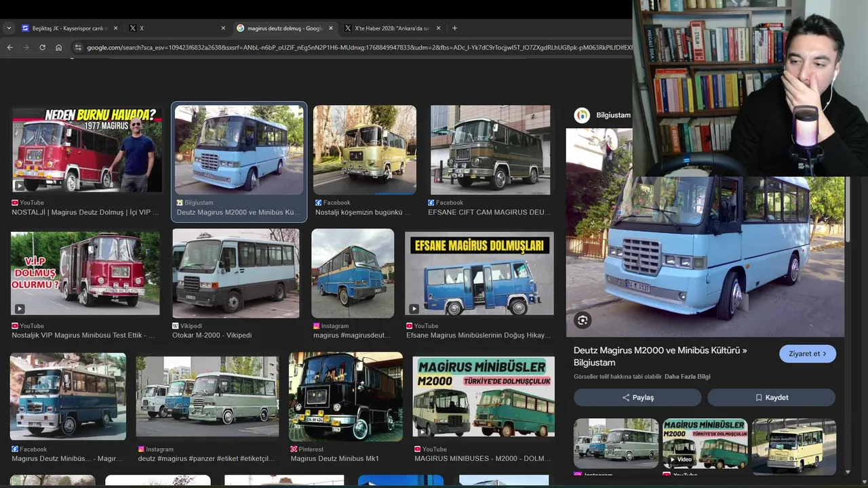
Task: Open MAGIRUS MINIBUSES - M2000 - DOLM... link
Action: (x=482, y=459)
